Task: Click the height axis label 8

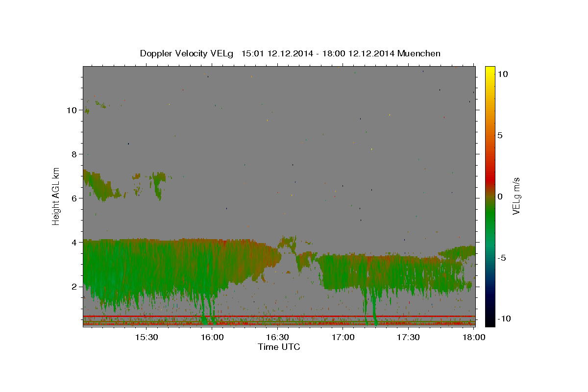Action: [74, 154]
